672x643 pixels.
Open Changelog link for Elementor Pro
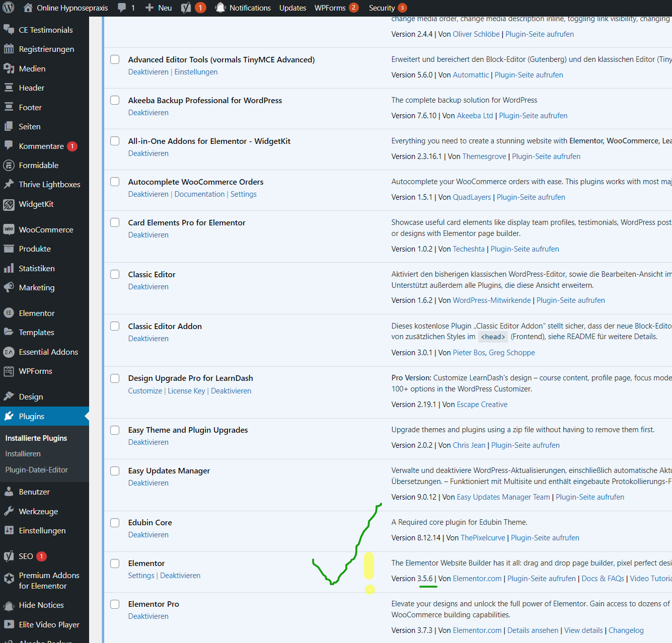pos(626,630)
